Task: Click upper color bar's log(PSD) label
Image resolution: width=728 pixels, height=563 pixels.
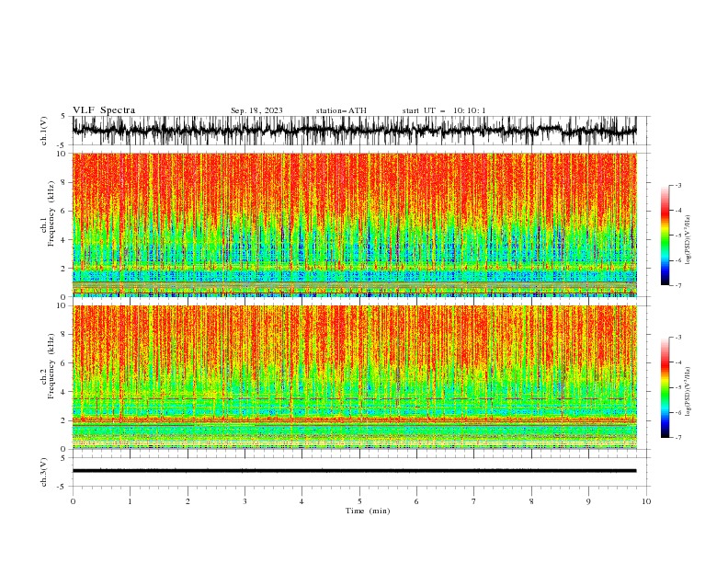Action: click(688, 240)
